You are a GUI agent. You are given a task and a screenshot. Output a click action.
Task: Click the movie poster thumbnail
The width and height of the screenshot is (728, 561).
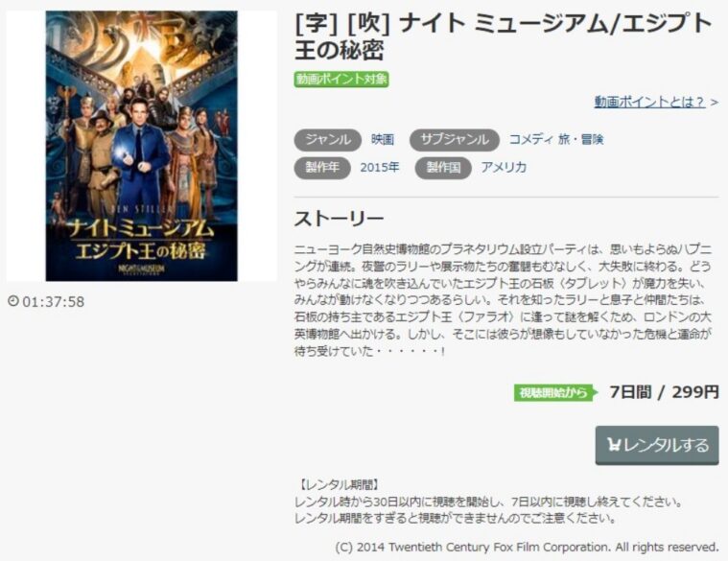142,146
